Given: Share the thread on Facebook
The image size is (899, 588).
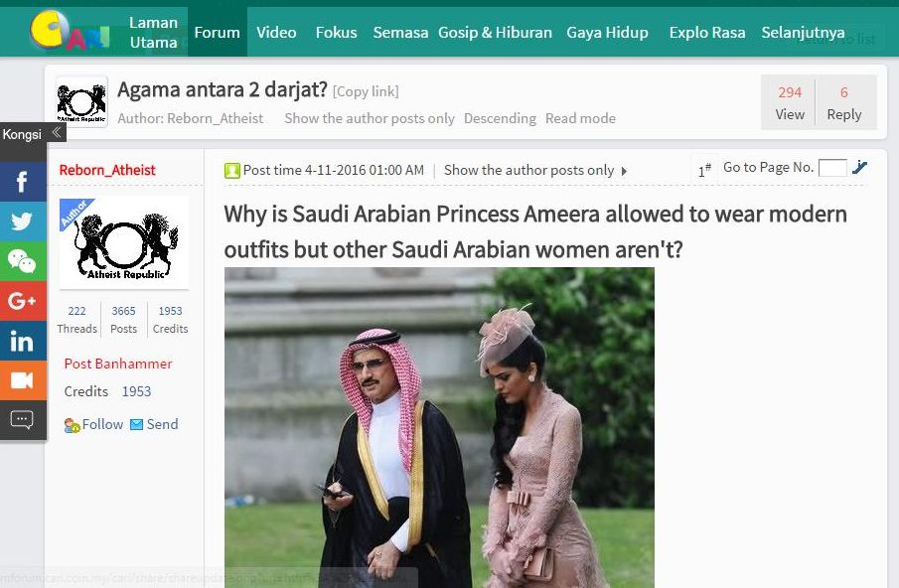Looking at the screenshot, I should click(23, 182).
